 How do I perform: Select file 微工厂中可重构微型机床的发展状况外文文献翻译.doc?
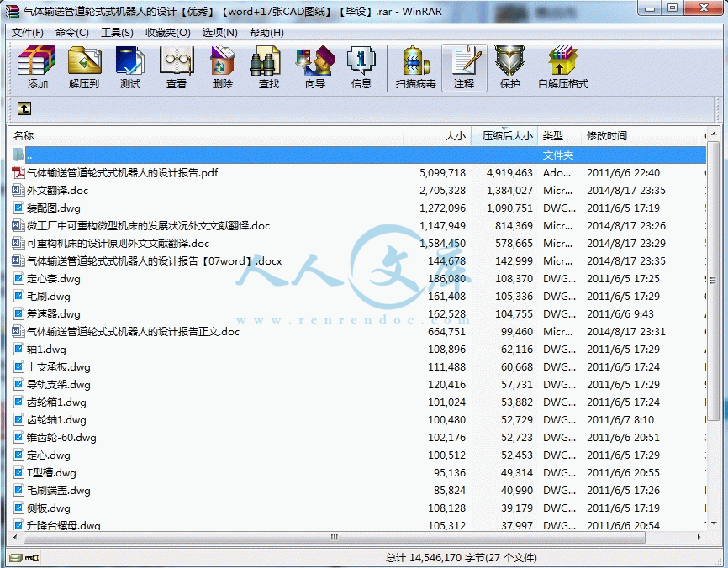[x=148, y=225]
